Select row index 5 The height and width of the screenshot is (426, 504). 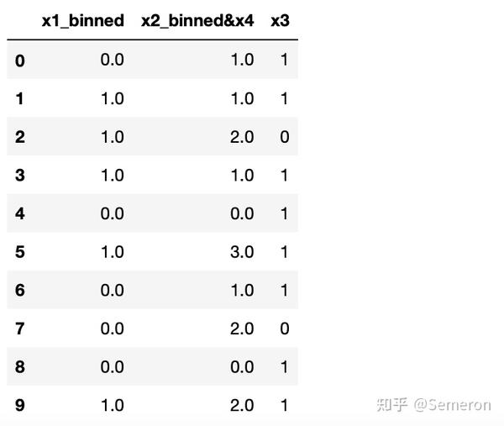[x=20, y=252]
